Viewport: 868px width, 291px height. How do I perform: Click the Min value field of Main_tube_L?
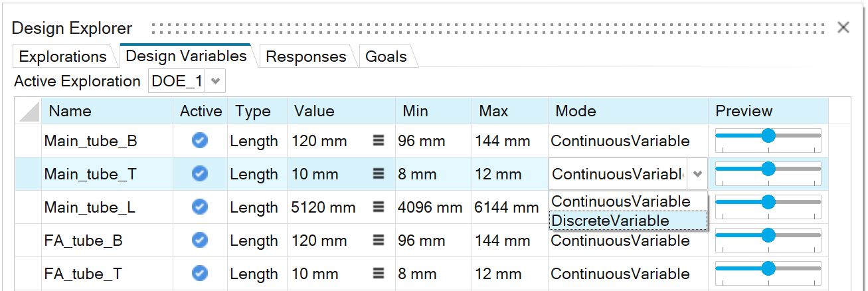(430, 207)
